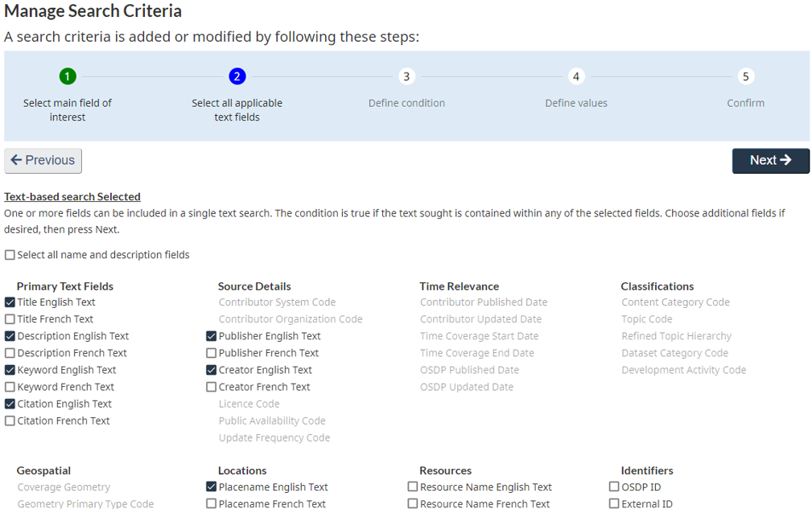Click the Next button

pos(770,160)
